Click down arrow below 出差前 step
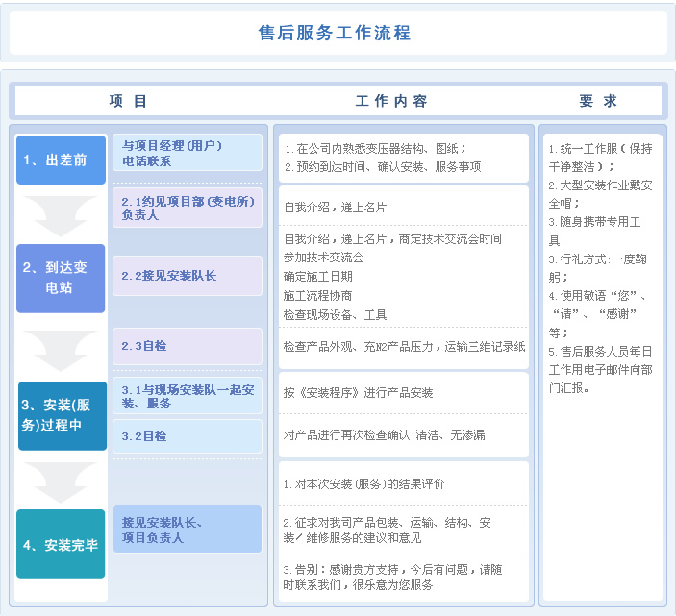Viewport: 676px width, 616px height. tap(61, 216)
